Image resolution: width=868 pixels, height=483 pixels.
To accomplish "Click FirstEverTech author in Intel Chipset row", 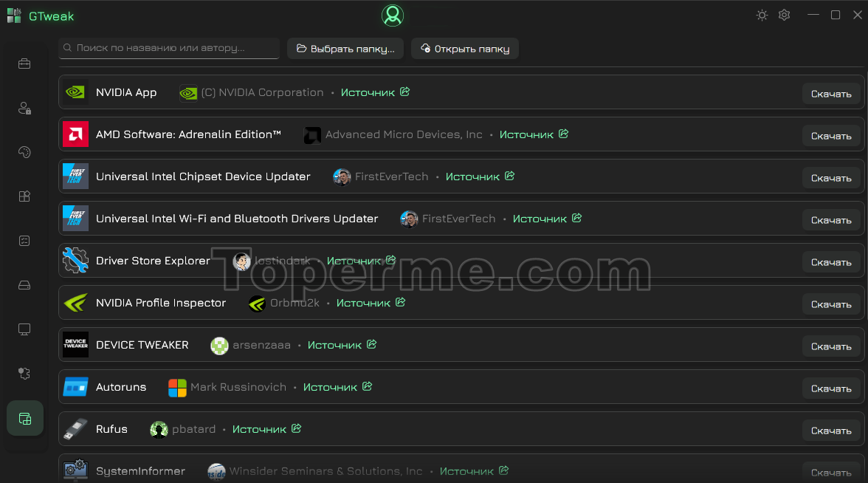I will (391, 177).
